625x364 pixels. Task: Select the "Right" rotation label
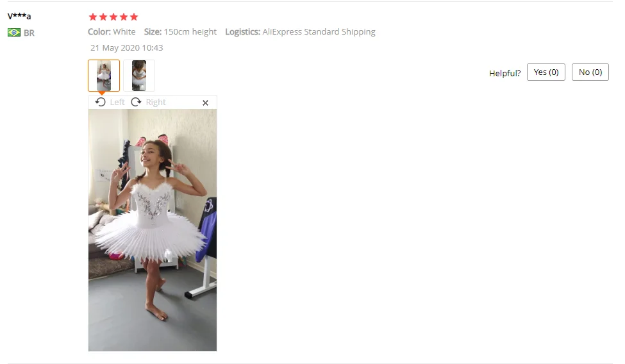(156, 103)
